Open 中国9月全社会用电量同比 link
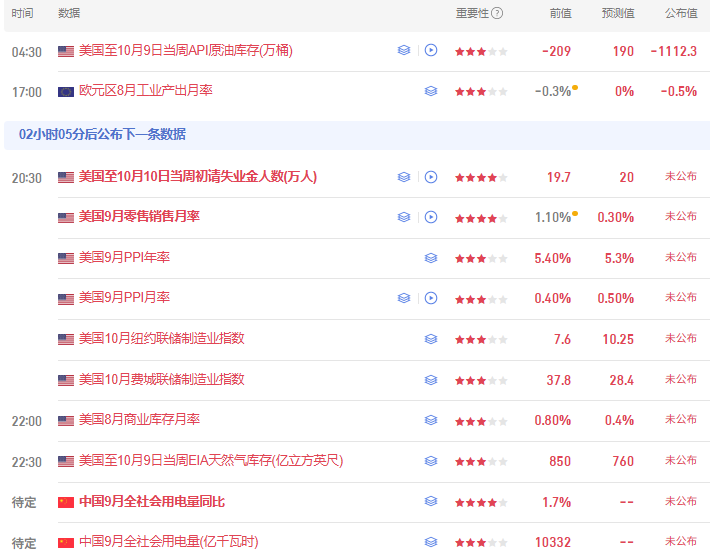710x560 pixels. coord(152,502)
